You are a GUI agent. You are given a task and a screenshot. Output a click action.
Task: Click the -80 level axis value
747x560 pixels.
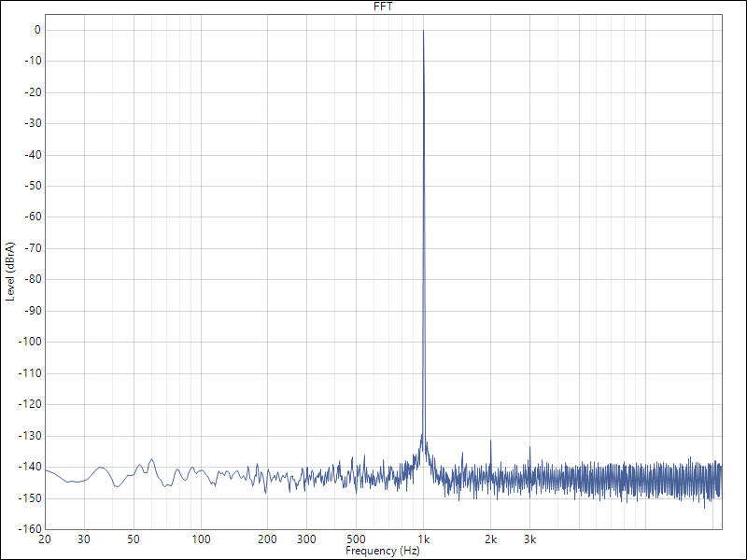33,279
